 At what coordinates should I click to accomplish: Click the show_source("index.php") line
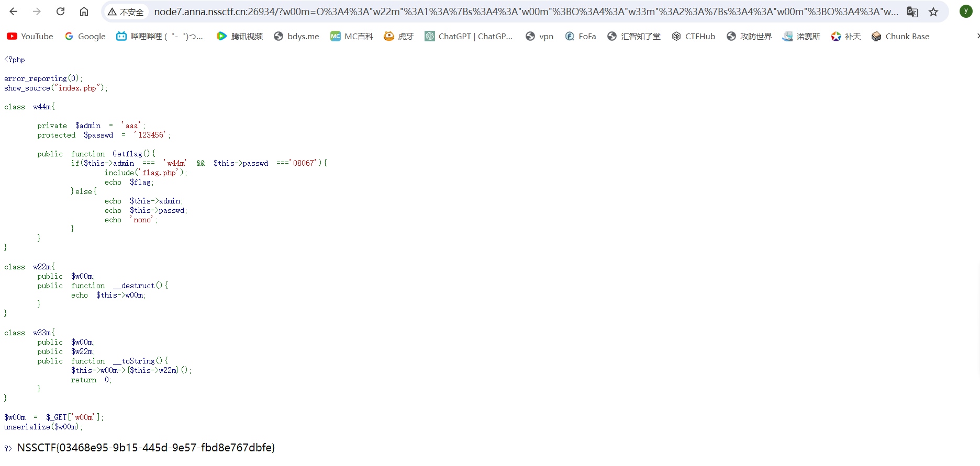(x=55, y=88)
